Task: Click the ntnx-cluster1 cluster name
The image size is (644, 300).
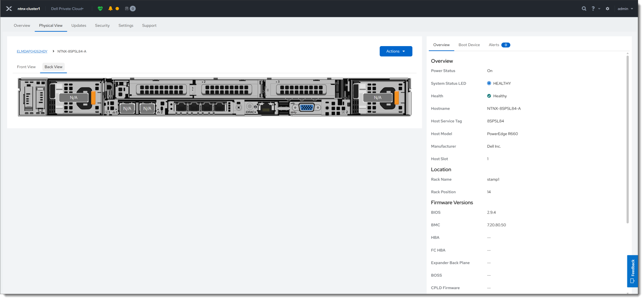Action: tap(29, 9)
